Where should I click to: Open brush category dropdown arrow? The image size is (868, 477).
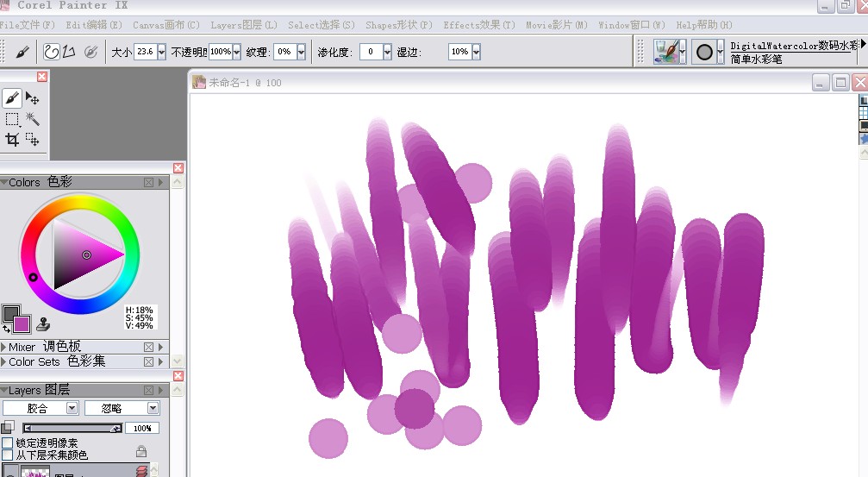pos(682,52)
